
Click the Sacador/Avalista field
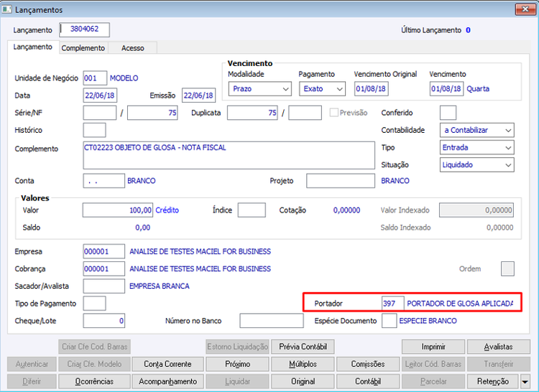(x=103, y=286)
